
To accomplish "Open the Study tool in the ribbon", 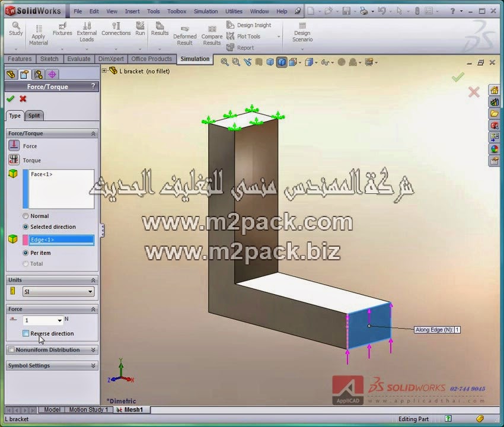I will pyautogui.click(x=16, y=29).
